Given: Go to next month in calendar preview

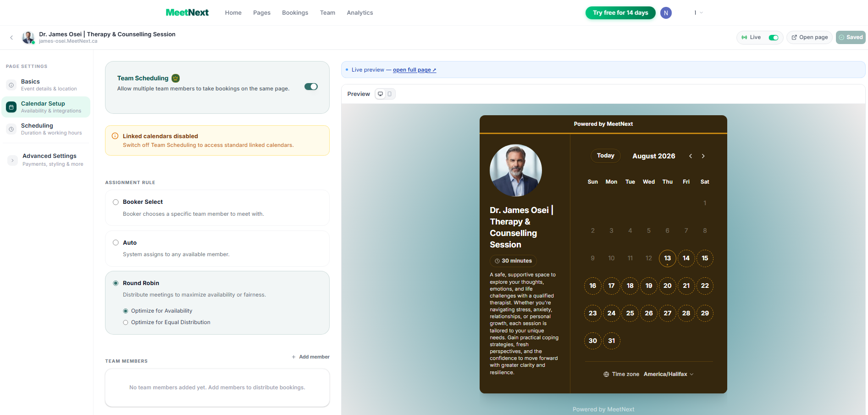Looking at the screenshot, I should click(x=703, y=156).
